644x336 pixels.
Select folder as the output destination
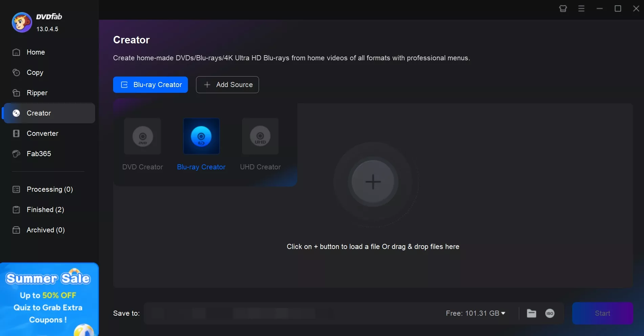coord(531,313)
